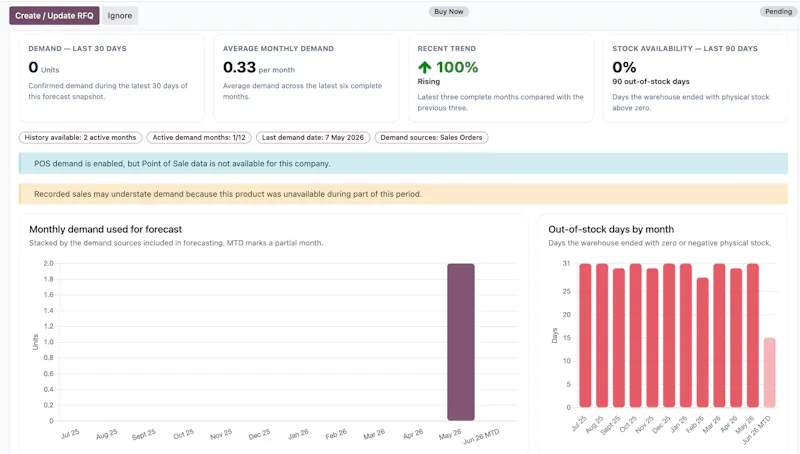Click the green rising trend arrow icon
Viewport: 800px width, 454px height.
coord(424,67)
